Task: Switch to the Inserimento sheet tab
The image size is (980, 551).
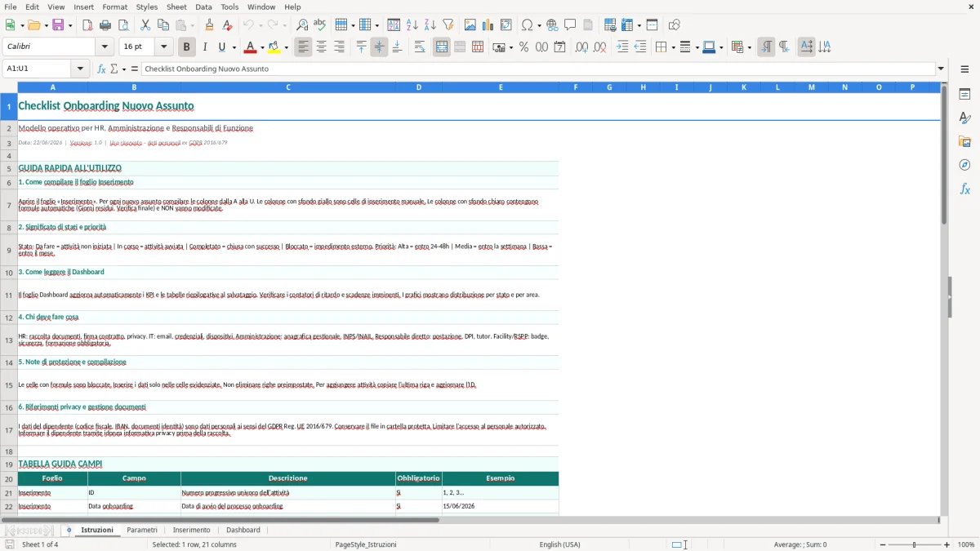Action: click(x=192, y=530)
